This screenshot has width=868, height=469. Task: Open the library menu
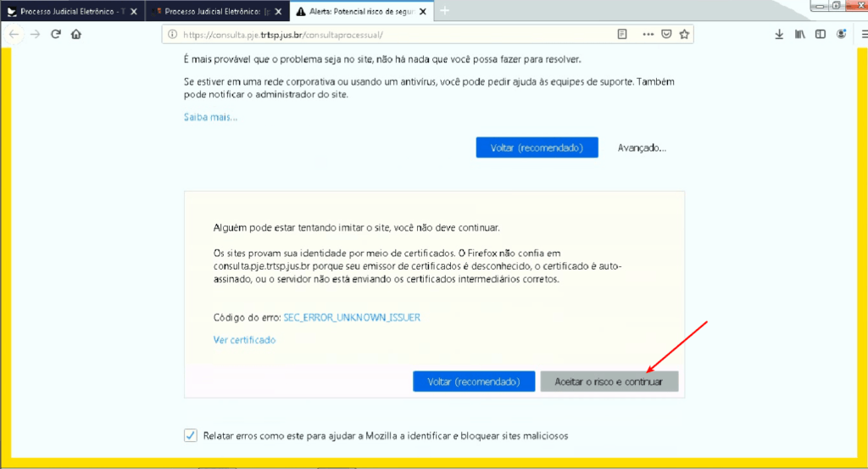800,34
